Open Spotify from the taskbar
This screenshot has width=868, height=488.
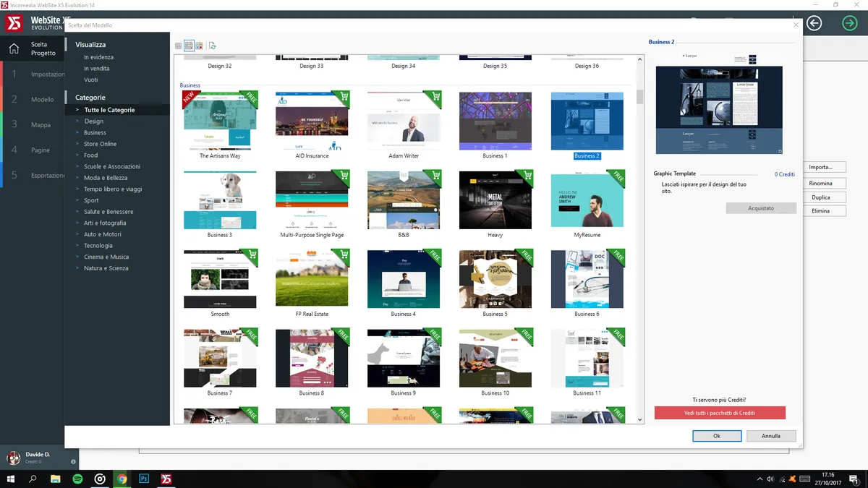click(77, 479)
